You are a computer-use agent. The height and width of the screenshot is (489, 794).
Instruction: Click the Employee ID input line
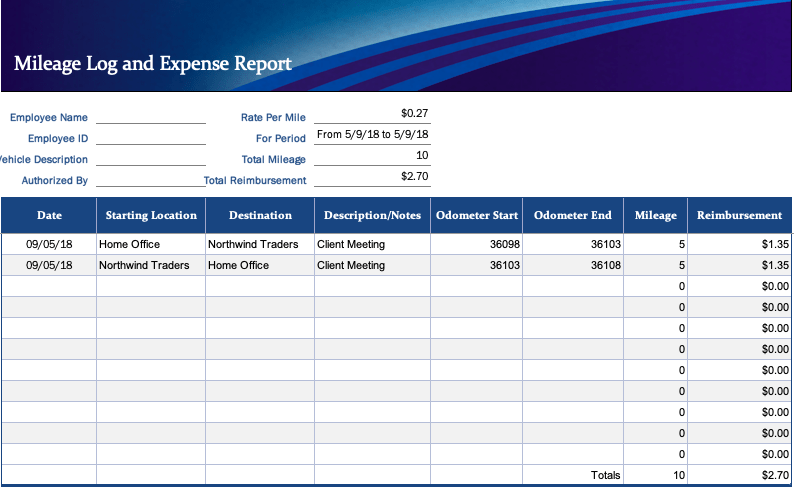click(151, 138)
